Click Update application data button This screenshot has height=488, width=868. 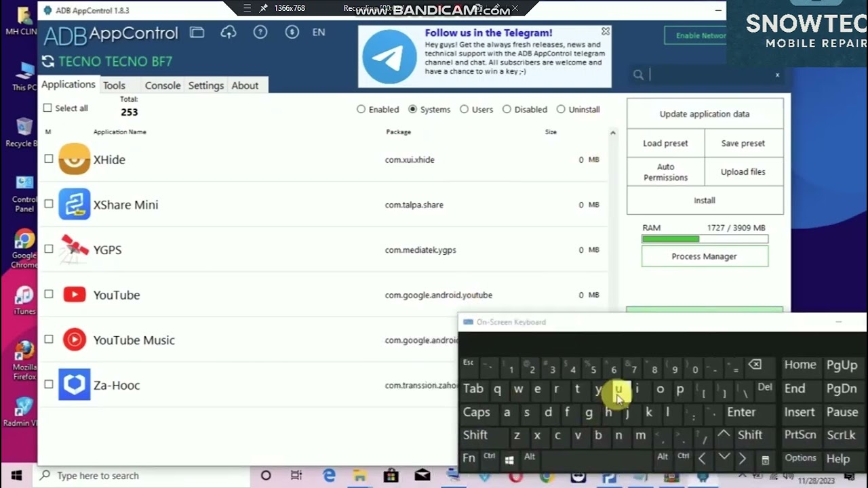[x=705, y=114]
